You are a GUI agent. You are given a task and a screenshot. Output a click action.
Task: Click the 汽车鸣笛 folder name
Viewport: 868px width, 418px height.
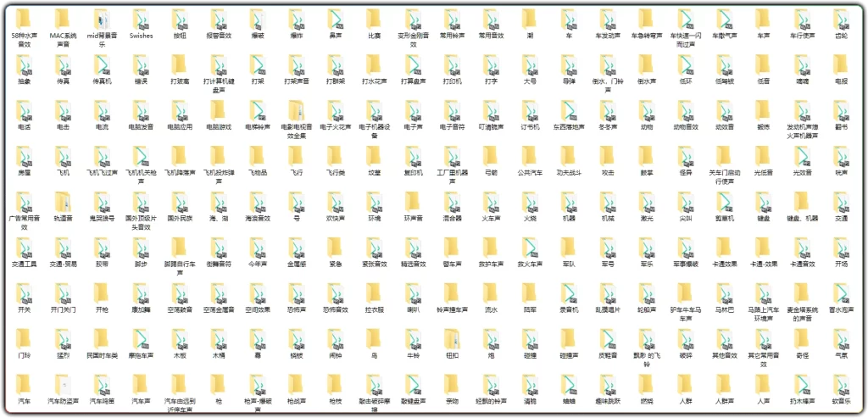click(102, 401)
